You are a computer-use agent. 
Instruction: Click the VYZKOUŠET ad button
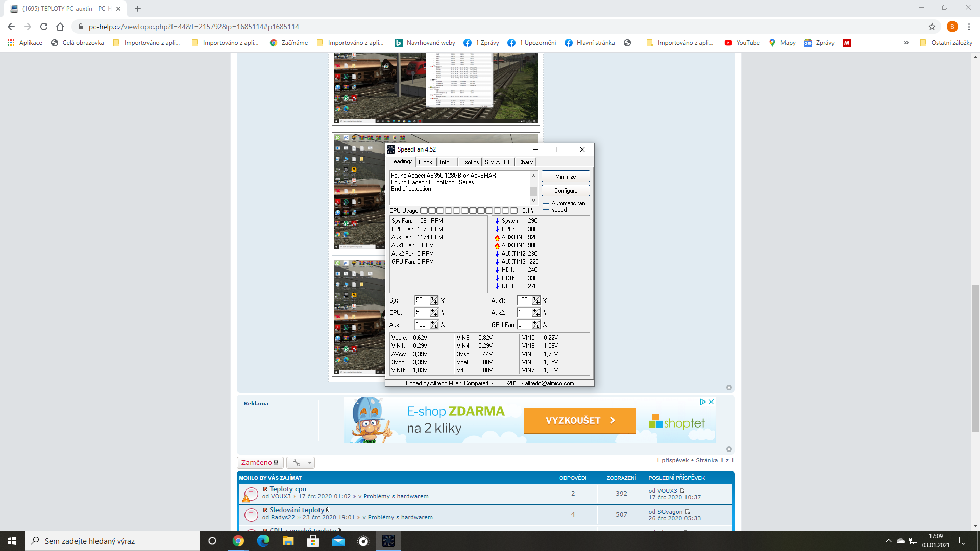pos(580,420)
